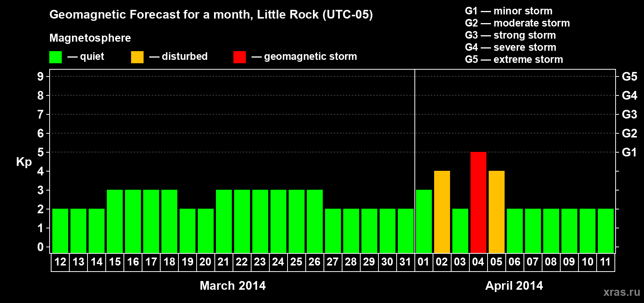Click the 'geomagnetic storm' legend label

pyautogui.click(x=311, y=56)
